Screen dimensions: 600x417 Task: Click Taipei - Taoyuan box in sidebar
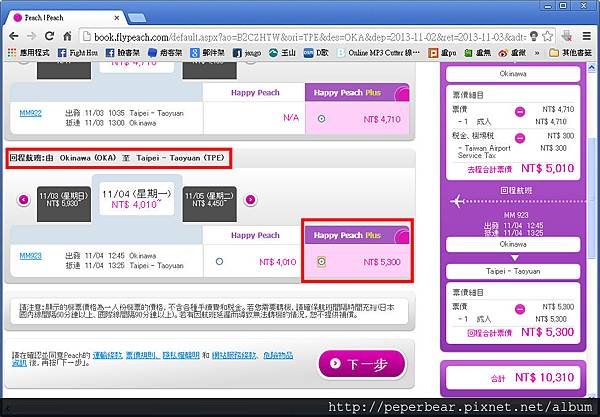point(513,271)
